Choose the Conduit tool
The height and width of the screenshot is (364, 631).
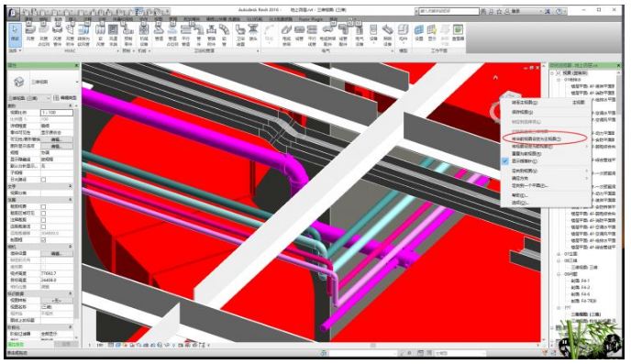(299, 34)
